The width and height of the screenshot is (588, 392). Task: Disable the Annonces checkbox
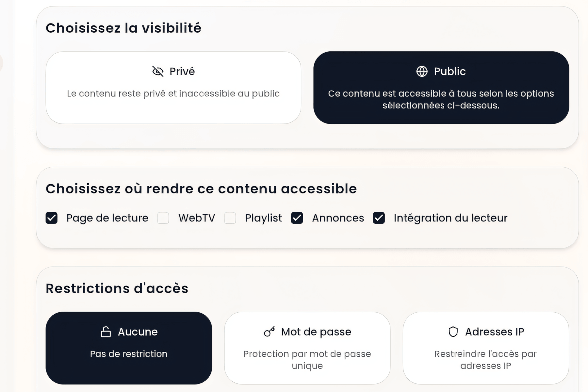(297, 218)
